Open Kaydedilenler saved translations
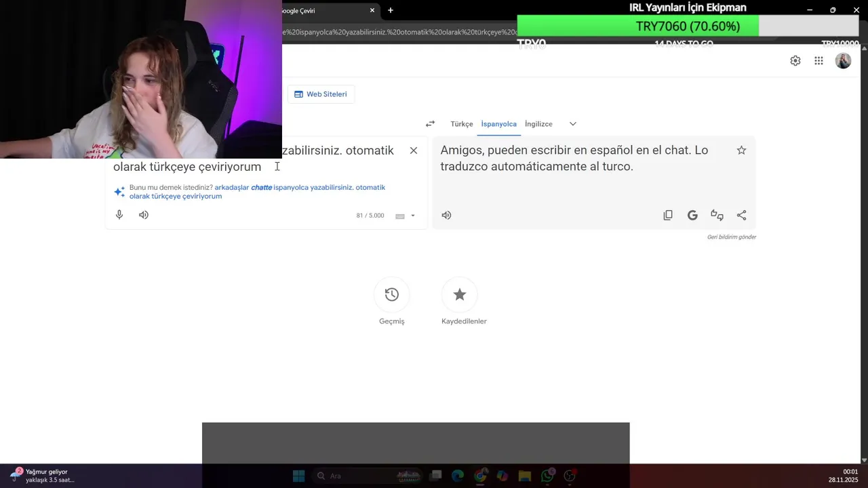 point(460,295)
